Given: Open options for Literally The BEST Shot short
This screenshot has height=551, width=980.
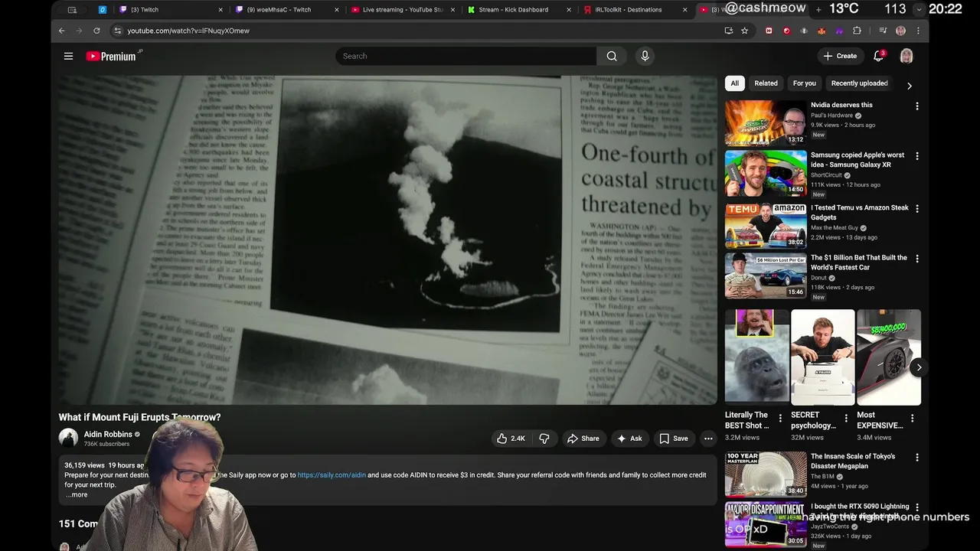Looking at the screenshot, I should point(780,418).
